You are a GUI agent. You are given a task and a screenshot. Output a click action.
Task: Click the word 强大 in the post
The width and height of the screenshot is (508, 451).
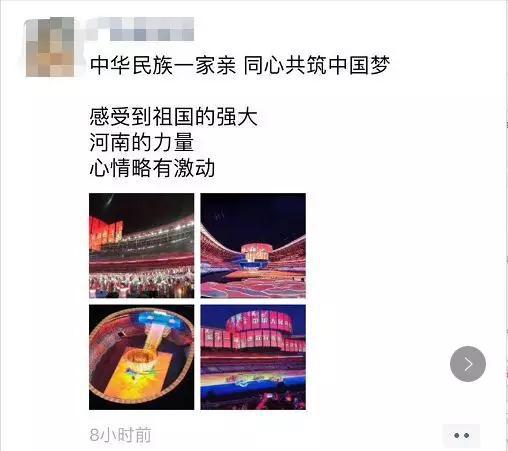point(237,117)
